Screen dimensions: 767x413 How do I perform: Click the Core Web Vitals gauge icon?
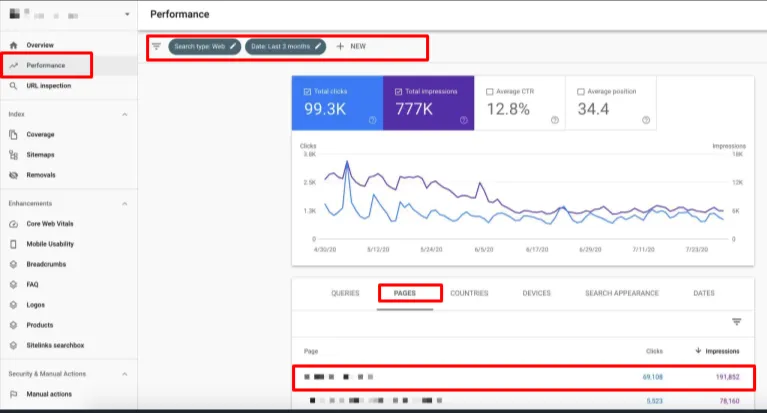point(14,224)
